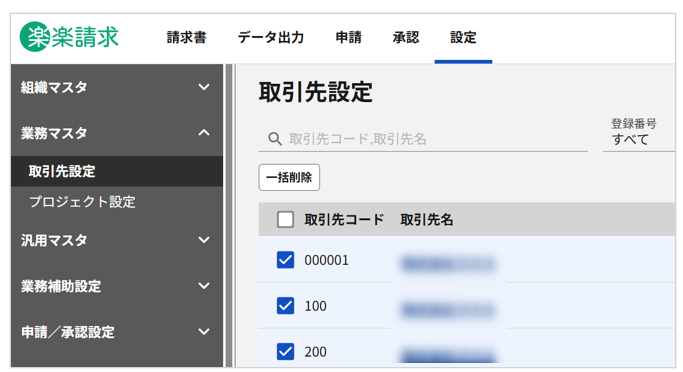Click blurred 取引先名 in row 000001
This screenshot has width=683, height=372.
click(448, 264)
